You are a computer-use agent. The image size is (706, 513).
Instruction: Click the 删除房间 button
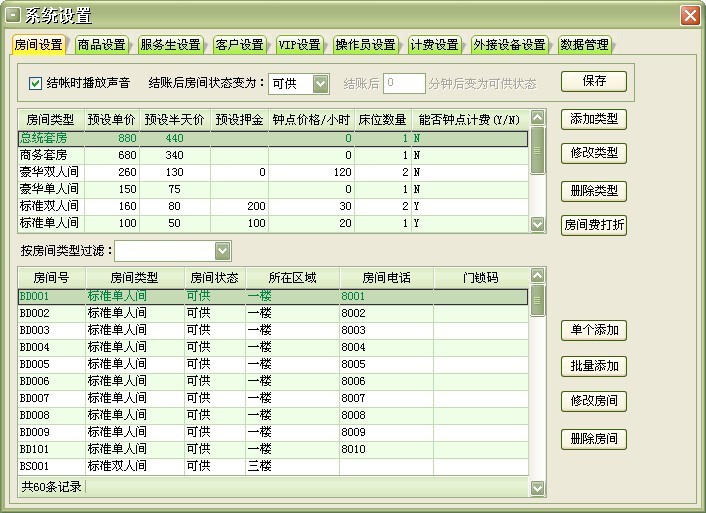[x=593, y=438]
